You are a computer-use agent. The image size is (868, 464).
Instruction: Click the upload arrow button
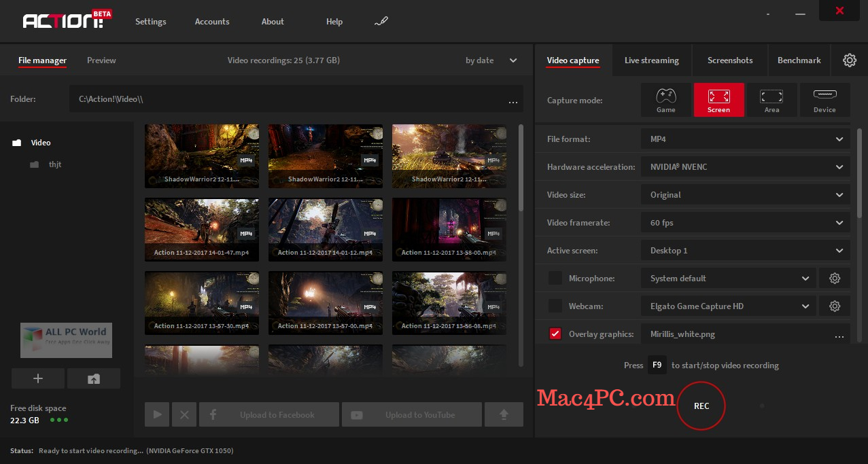tap(504, 414)
